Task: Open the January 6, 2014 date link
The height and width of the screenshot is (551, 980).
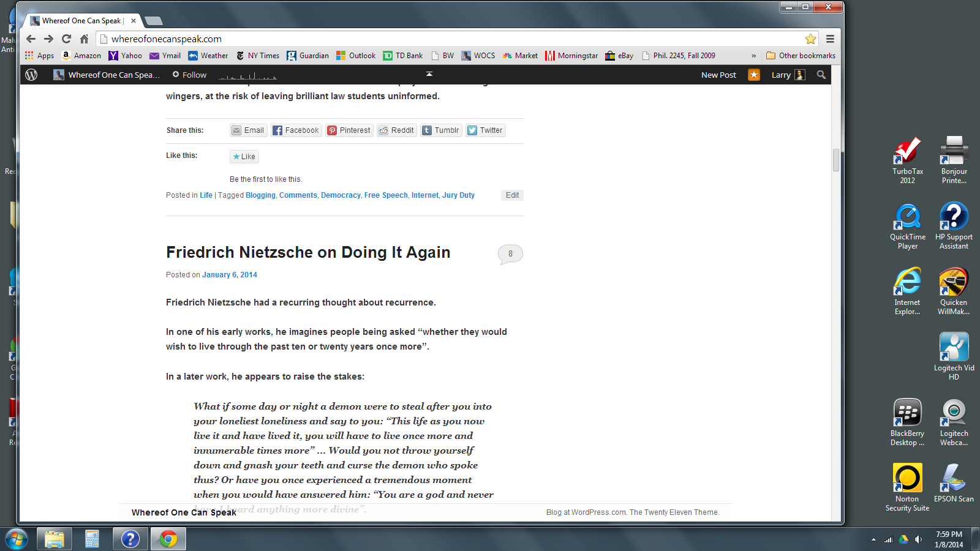Action: 230,275
